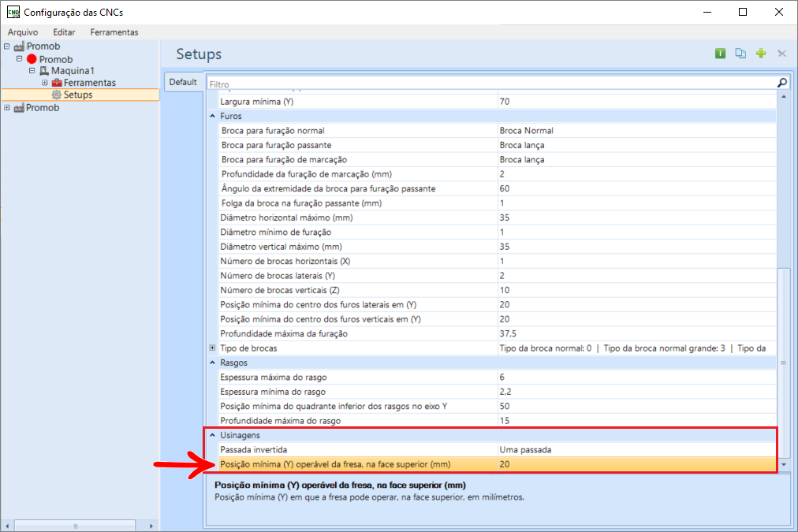Collapse the Maquina1 tree node
The image size is (798, 532).
32,71
